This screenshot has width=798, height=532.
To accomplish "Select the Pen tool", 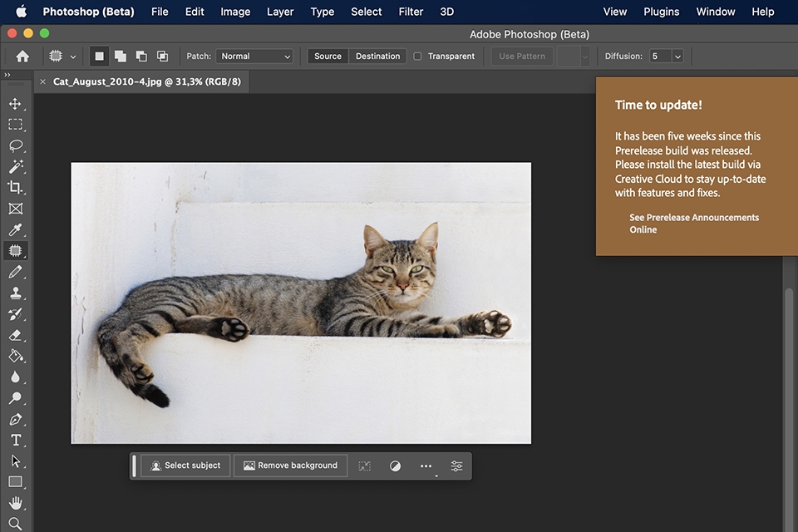I will [15, 419].
